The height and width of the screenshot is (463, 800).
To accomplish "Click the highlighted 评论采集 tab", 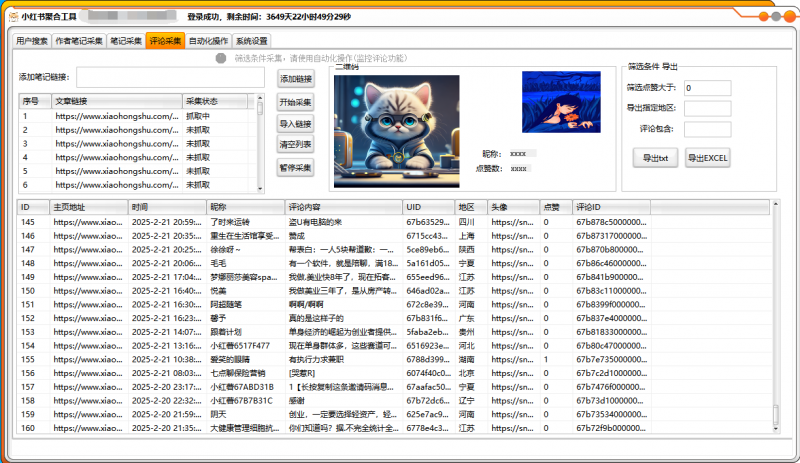I will 165,40.
